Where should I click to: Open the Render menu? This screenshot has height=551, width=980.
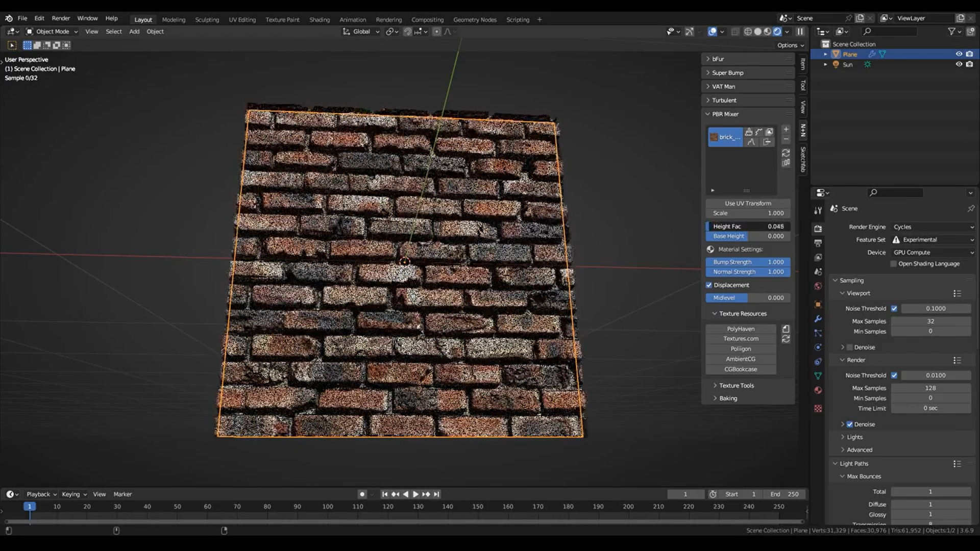tap(61, 18)
